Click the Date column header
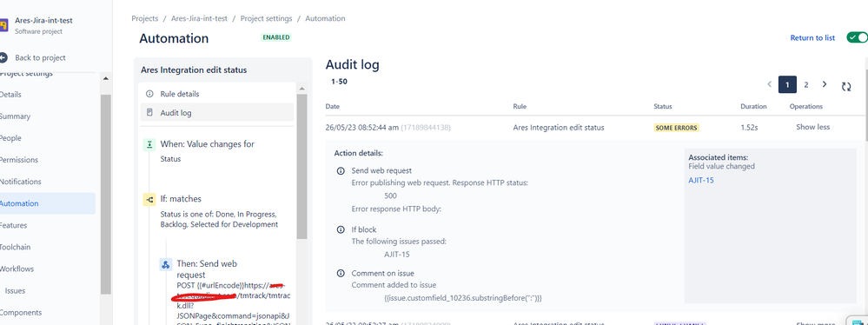 [333, 106]
